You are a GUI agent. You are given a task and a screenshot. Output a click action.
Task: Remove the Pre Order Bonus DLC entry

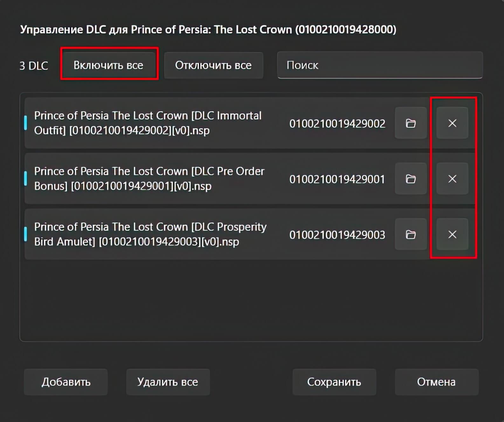tap(452, 179)
